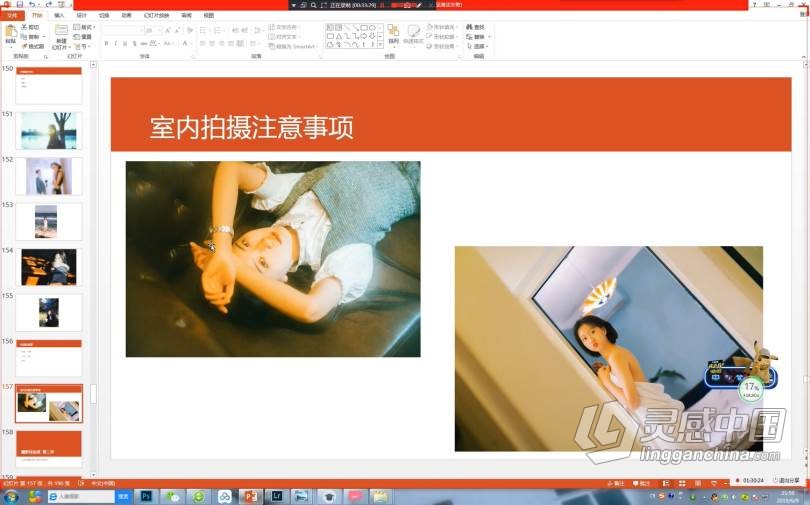810x505 pixels.
Task: Switch to Slide Sorter view icon
Action: click(682, 484)
